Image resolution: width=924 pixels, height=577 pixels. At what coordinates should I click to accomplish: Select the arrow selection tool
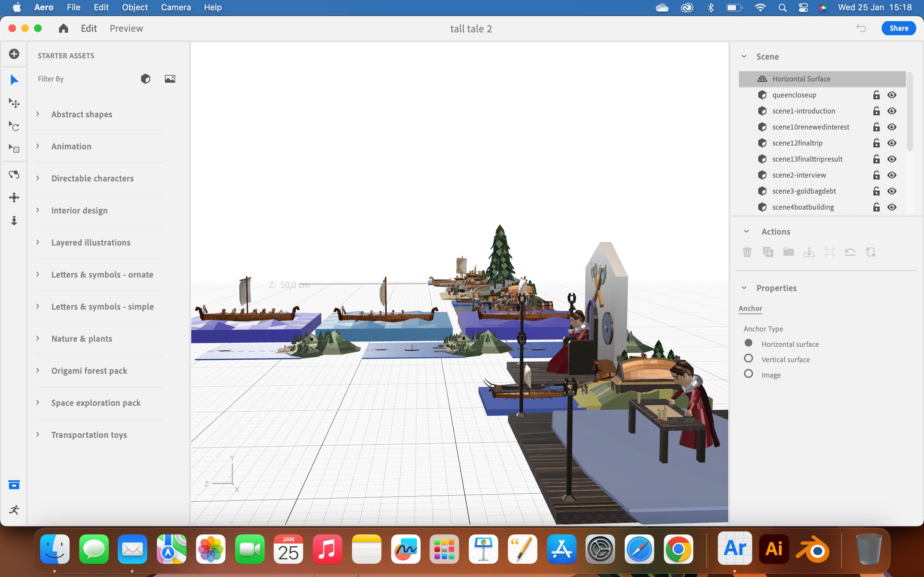(14, 80)
